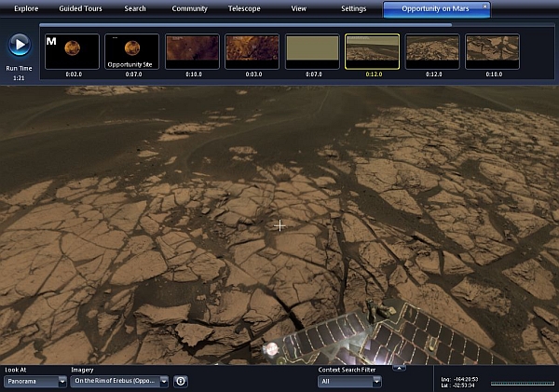Viewport: 559px width, 392px height.
Task: Select the Opportunity Site slide thumbnail
Action: point(132,51)
